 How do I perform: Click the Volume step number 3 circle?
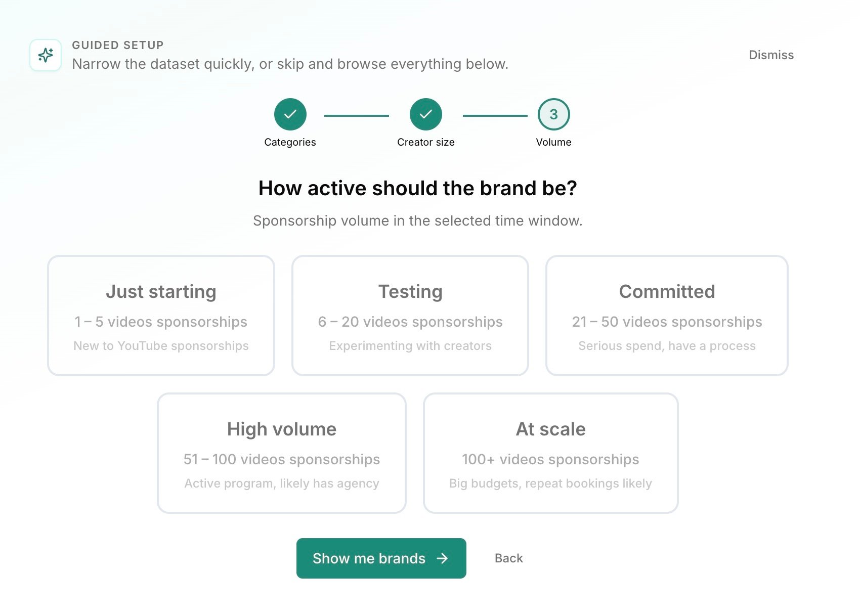(554, 114)
